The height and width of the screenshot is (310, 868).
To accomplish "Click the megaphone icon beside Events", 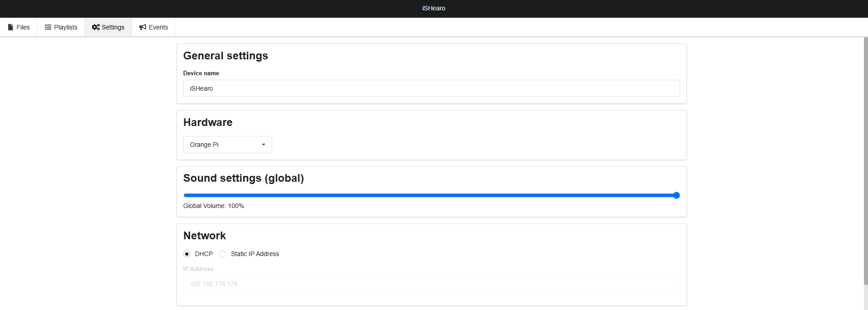I will click(143, 27).
